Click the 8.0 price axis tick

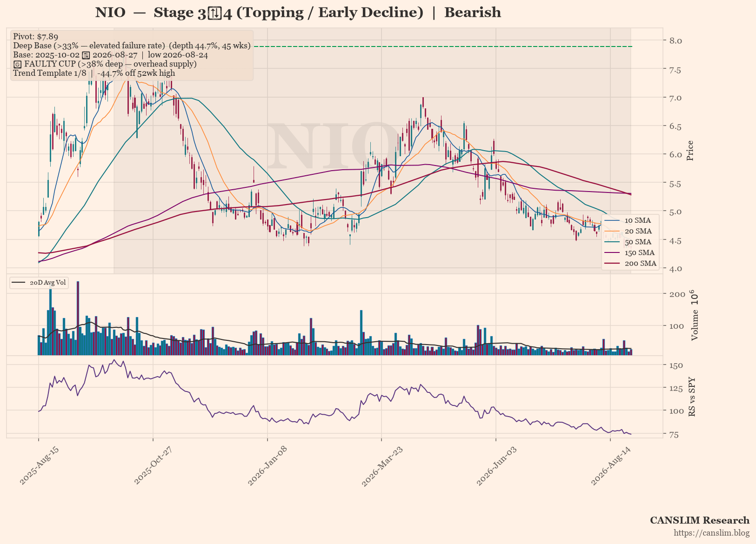click(675, 41)
